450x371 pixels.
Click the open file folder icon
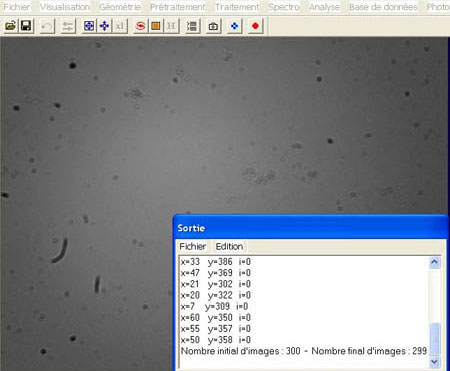[11, 26]
